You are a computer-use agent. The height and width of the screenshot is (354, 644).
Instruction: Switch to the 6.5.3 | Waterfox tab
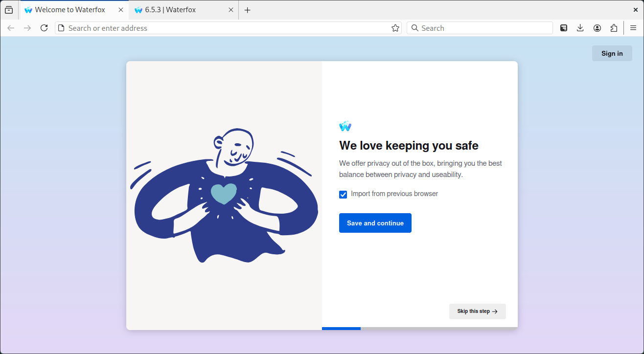[184, 10]
